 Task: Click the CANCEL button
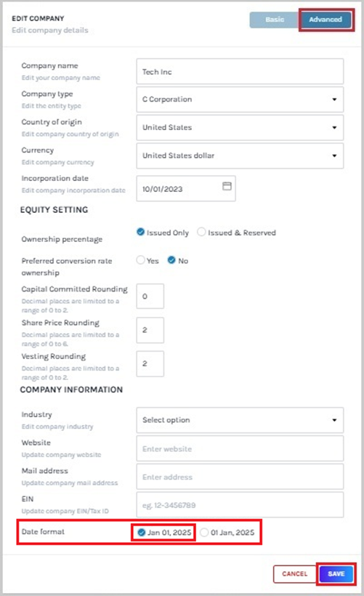pyautogui.click(x=294, y=573)
